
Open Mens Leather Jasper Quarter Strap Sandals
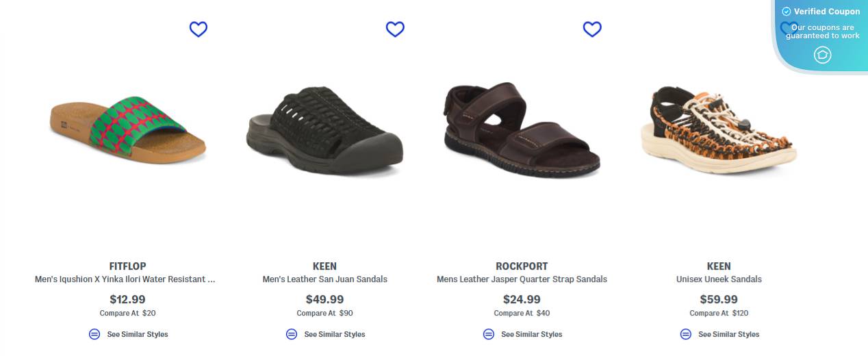522,279
